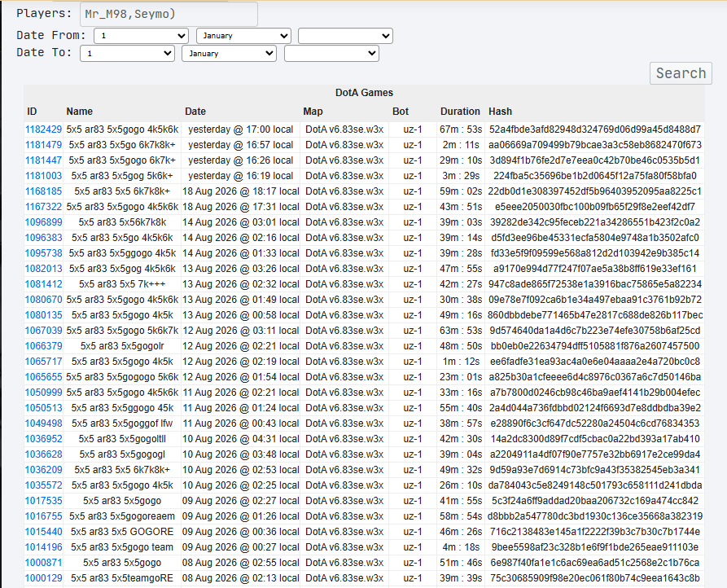Open game ID 1081412
Image resolution: width=727 pixels, height=588 pixels.
pos(44,284)
